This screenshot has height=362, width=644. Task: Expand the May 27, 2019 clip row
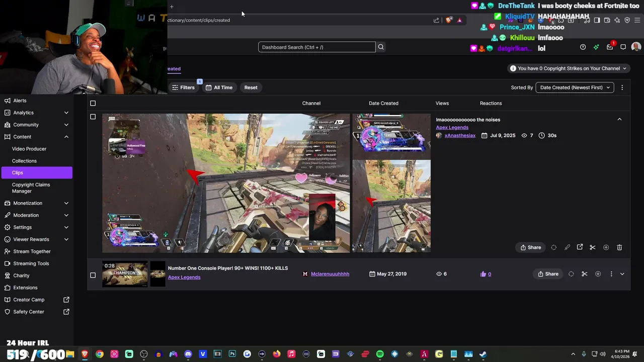pyautogui.click(x=622, y=274)
